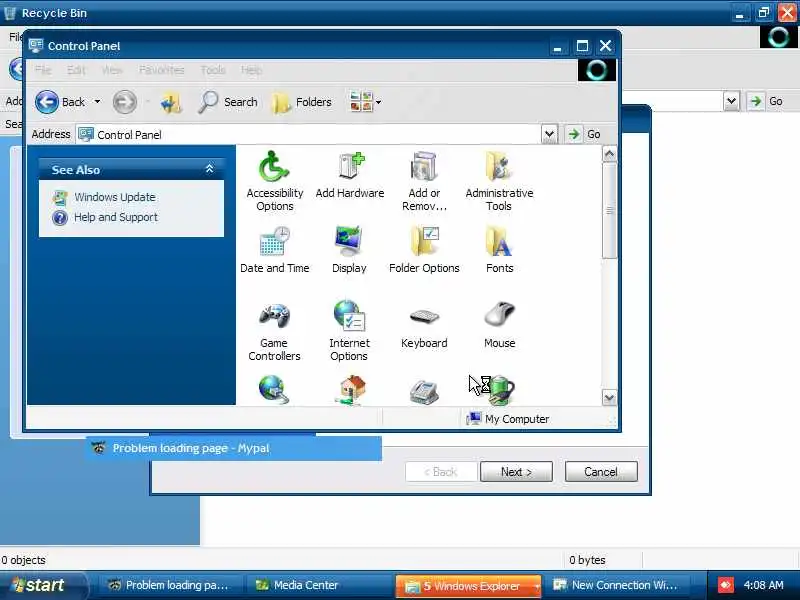This screenshot has height=600, width=800.
Task: Toggle the Folders pane button
Action: [x=302, y=103]
